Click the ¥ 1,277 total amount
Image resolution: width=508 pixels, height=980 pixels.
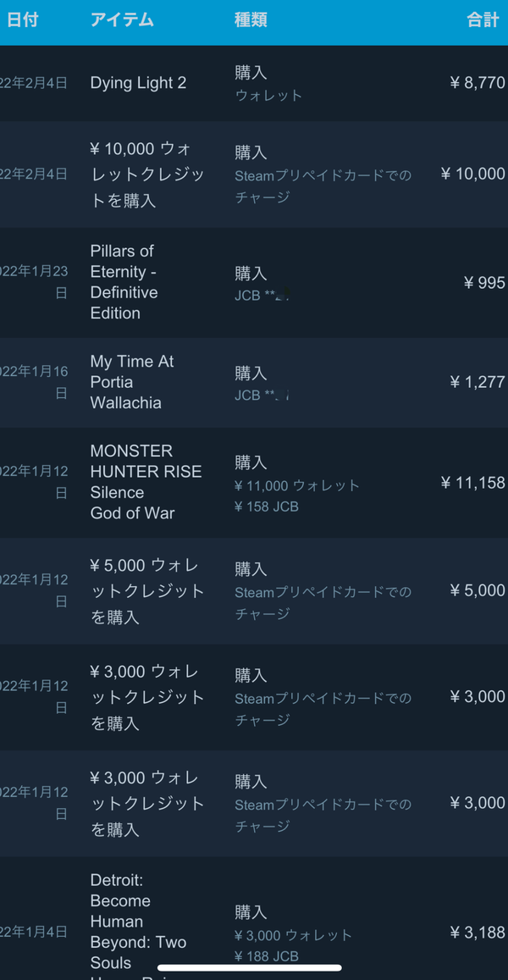click(478, 382)
